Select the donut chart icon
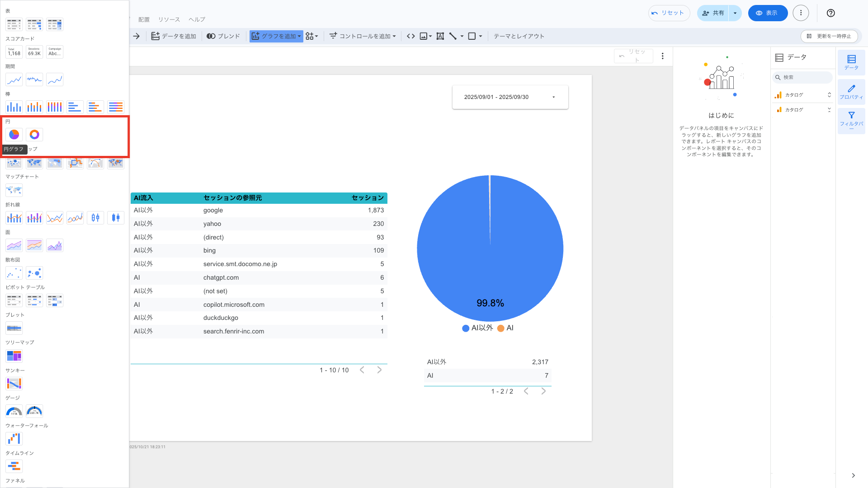The image size is (868, 488). pyautogui.click(x=34, y=135)
